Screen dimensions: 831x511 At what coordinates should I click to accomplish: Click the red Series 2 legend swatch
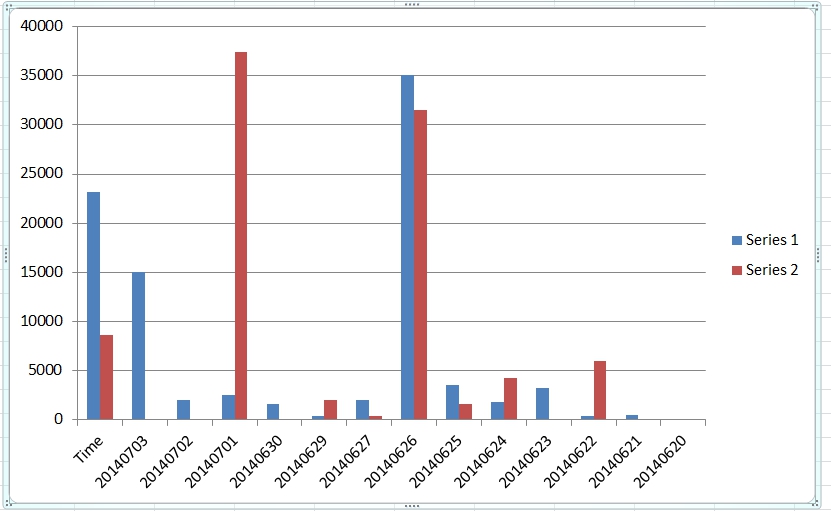[737, 270]
